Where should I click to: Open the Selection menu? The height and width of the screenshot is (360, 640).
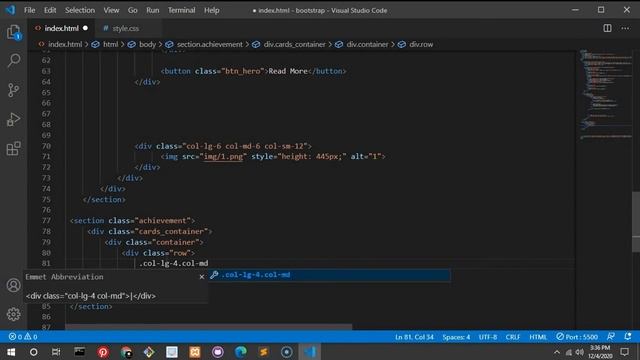80,10
